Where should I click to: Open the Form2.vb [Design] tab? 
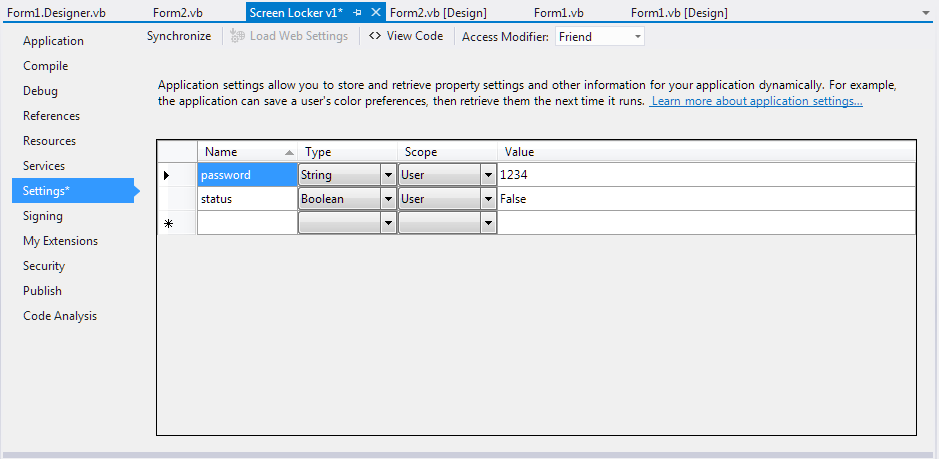pos(438,13)
